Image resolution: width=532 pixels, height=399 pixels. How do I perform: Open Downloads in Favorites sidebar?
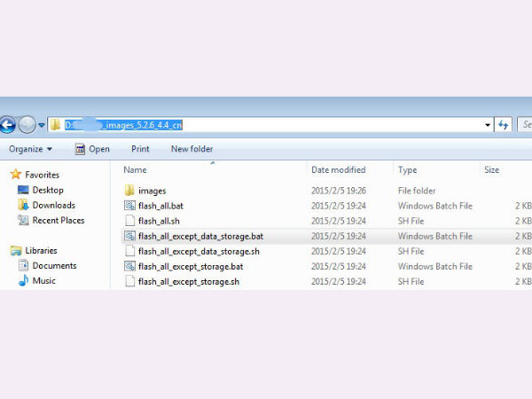53,205
